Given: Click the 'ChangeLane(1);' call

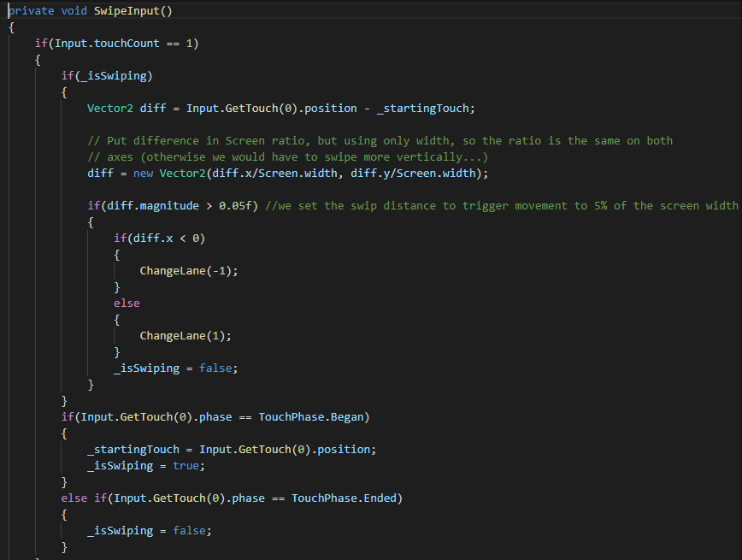Looking at the screenshot, I should [185, 336].
